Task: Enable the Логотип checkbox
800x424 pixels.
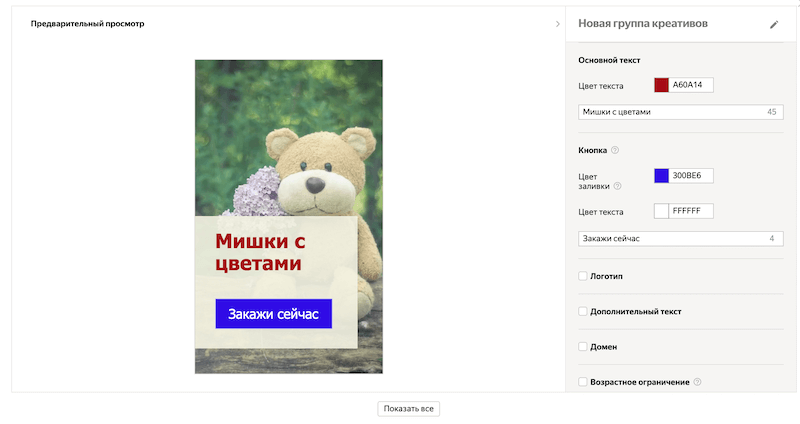Action: [x=583, y=275]
